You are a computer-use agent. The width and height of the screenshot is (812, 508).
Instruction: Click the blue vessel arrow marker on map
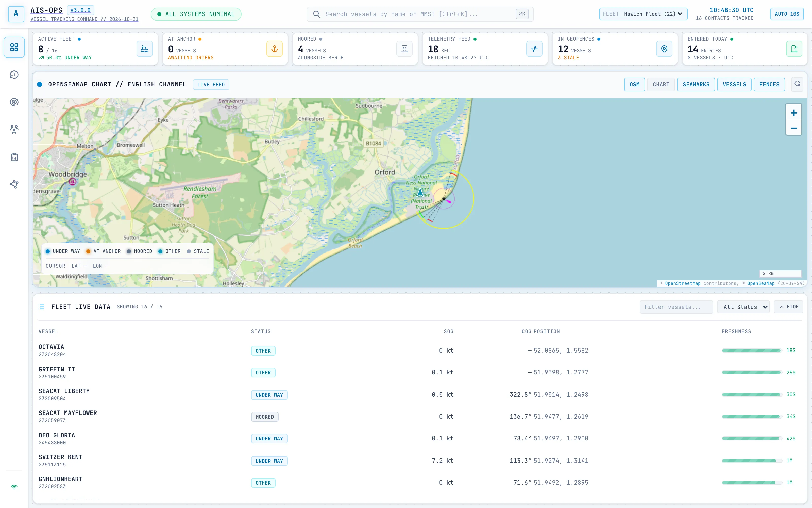click(420, 192)
